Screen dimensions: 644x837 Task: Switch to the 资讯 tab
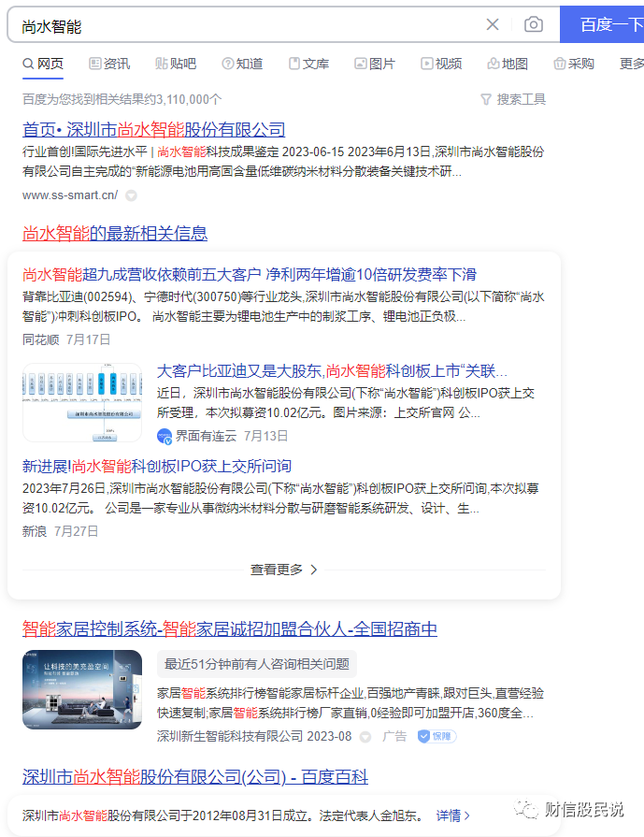point(109,64)
